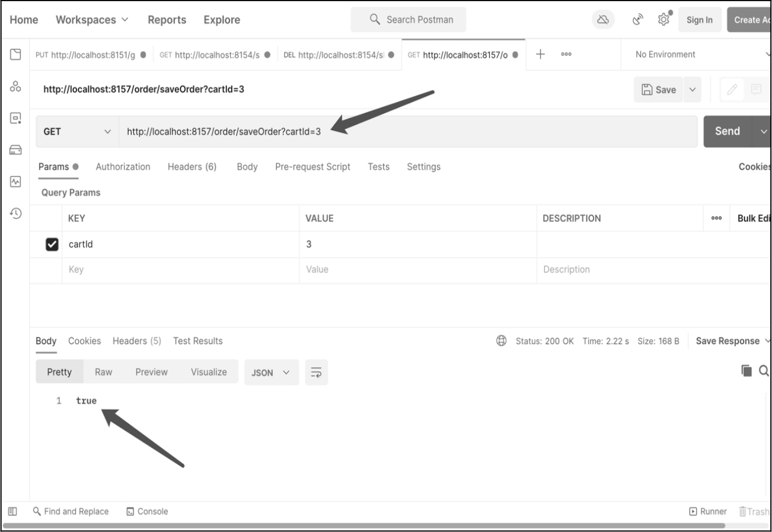Switch to the Authorization tab
The image size is (772, 532).
(123, 167)
